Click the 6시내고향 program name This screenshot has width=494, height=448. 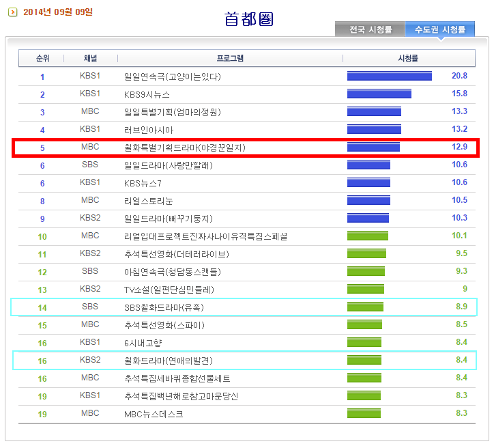pos(143,343)
